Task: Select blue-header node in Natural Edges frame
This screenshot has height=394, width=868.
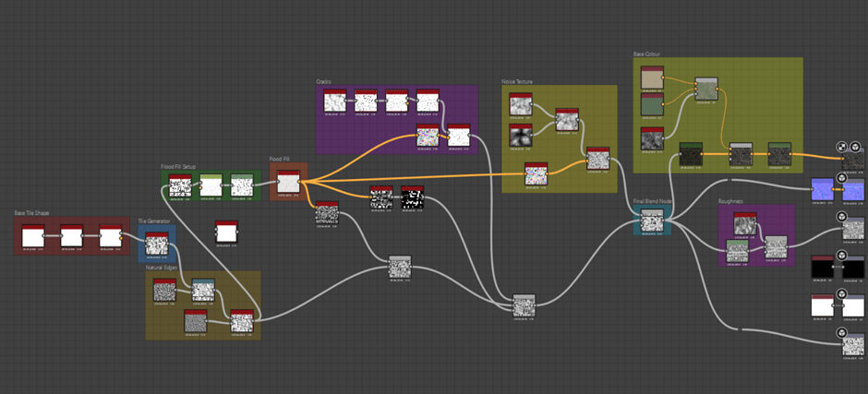Action: (x=203, y=291)
